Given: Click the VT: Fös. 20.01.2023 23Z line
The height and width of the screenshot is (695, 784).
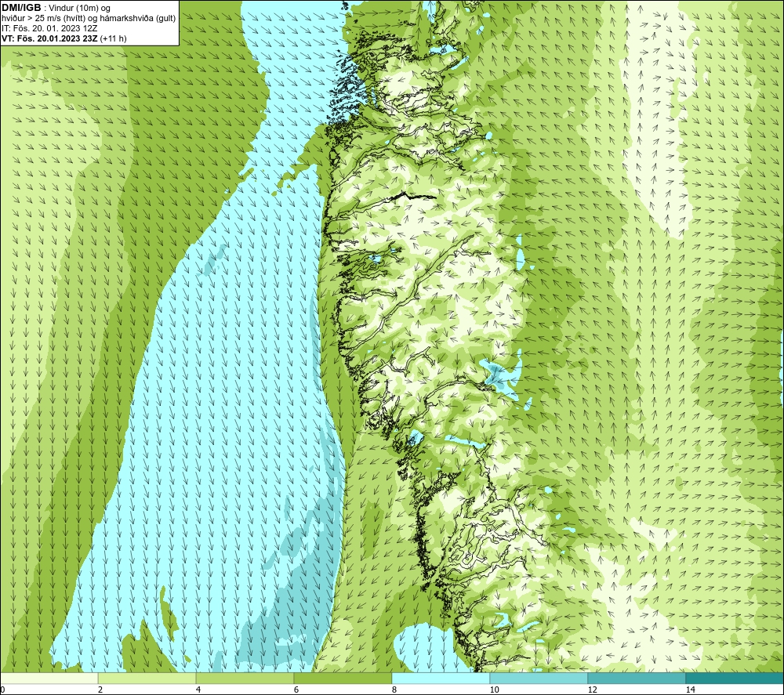Looking at the screenshot, I should click(x=64, y=38).
